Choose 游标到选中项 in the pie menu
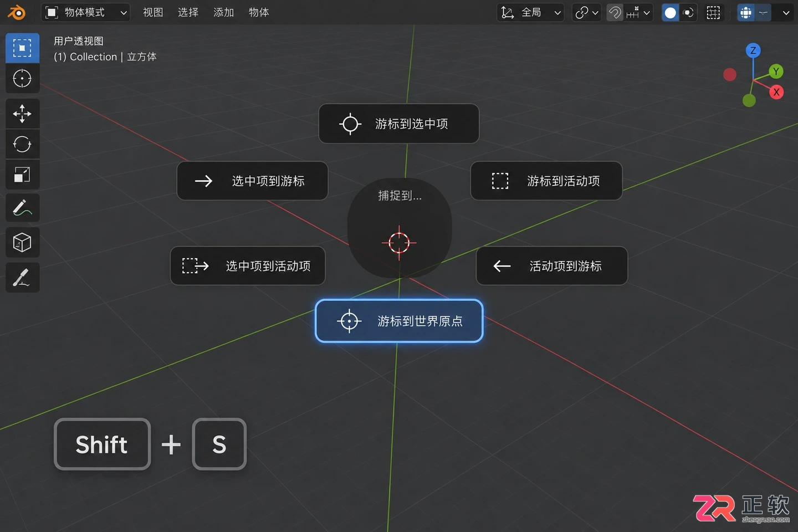 pyautogui.click(x=399, y=124)
